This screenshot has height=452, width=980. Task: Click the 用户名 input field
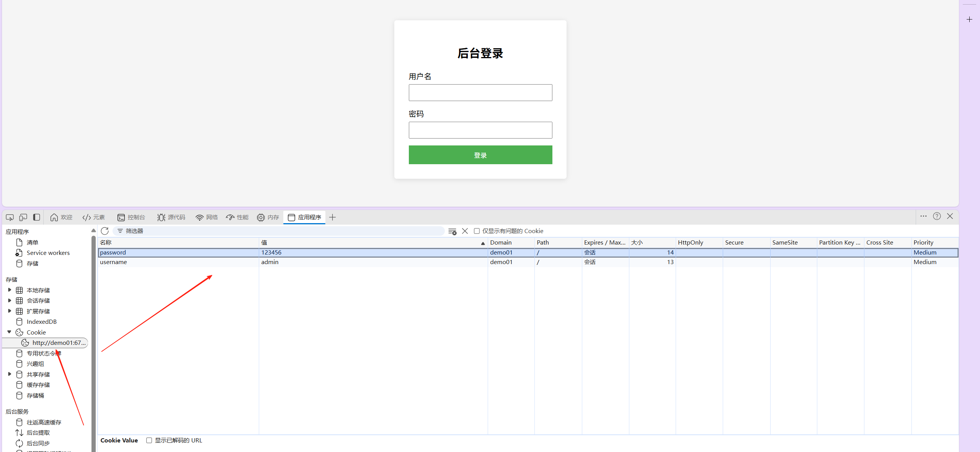point(480,93)
